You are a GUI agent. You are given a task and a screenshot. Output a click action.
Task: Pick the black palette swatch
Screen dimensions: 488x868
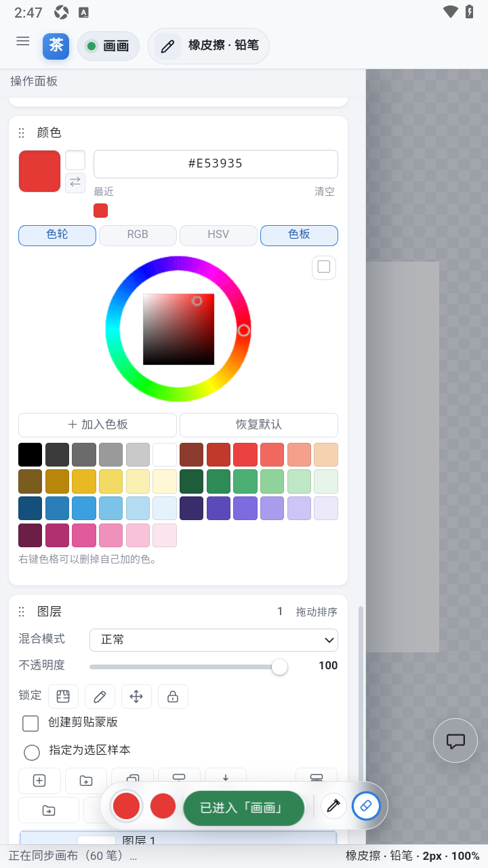tap(30, 455)
